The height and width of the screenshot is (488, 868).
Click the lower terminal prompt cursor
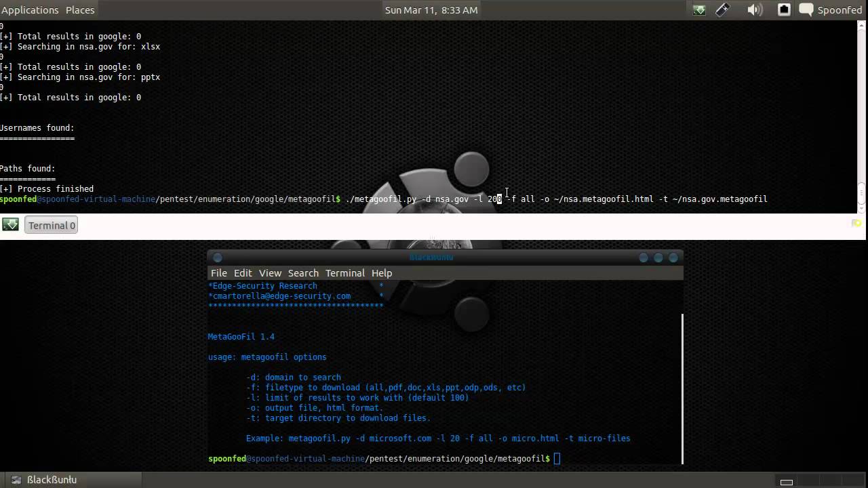[557, 459]
